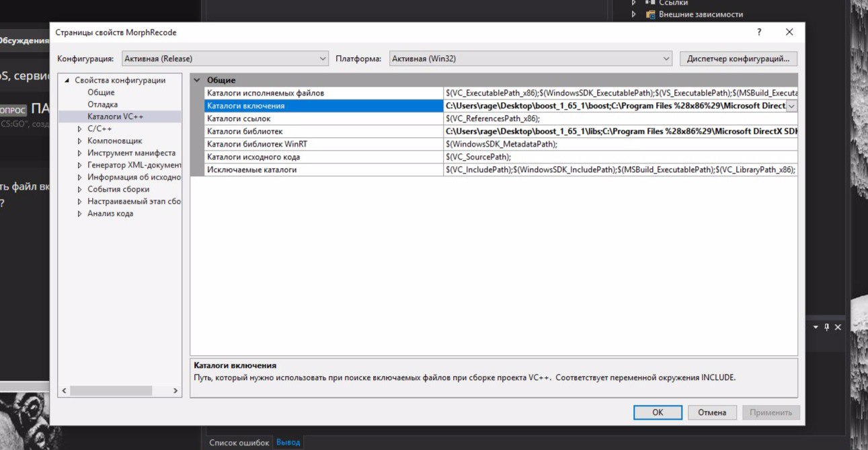The width and height of the screenshot is (868, 450).
Task: Collapse the Свойства конфигурации root node
Action: 67,81
